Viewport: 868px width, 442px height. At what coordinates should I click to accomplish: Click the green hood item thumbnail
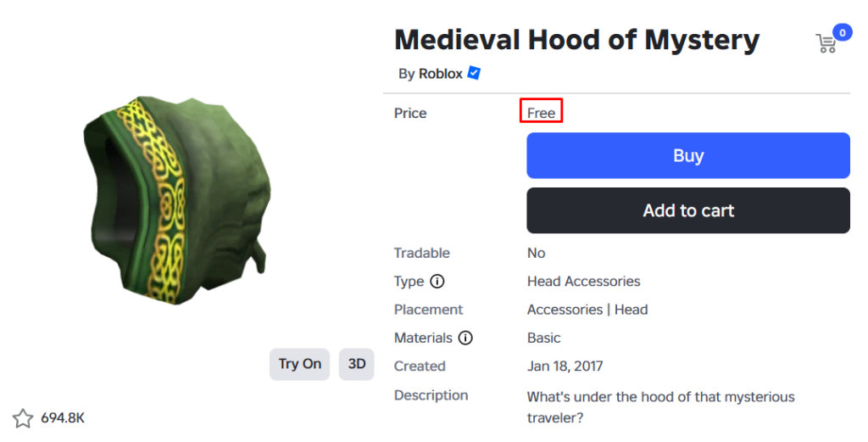(178, 204)
